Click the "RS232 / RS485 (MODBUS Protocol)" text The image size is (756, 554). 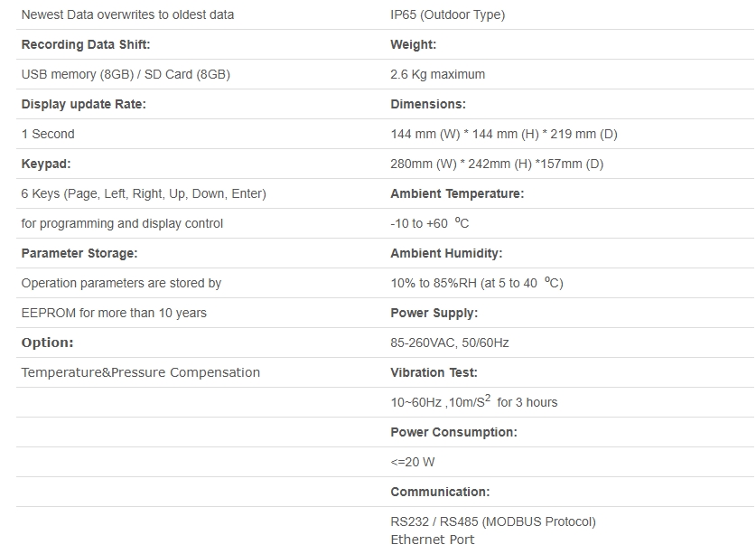493,521
